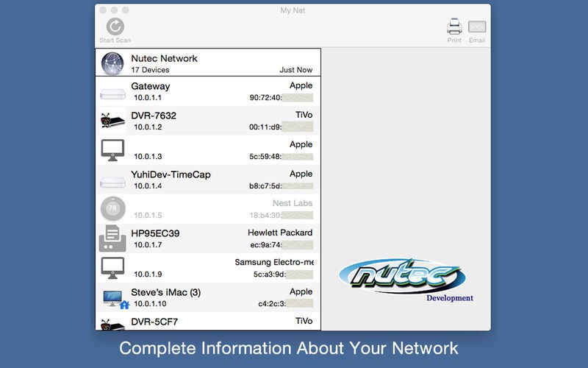
Task: Click MAC address starting b8:c7:5d
Action: (x=281, y=186)
